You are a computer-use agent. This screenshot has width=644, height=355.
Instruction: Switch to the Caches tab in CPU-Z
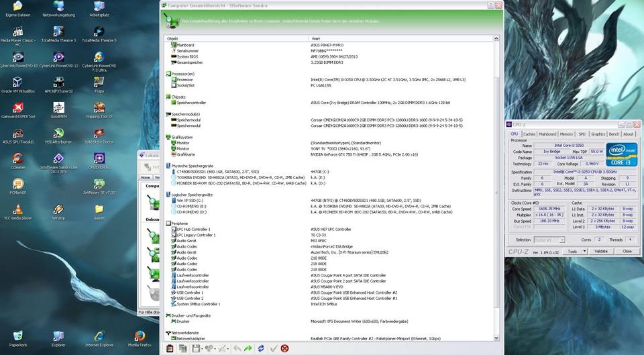coord(529,134)
